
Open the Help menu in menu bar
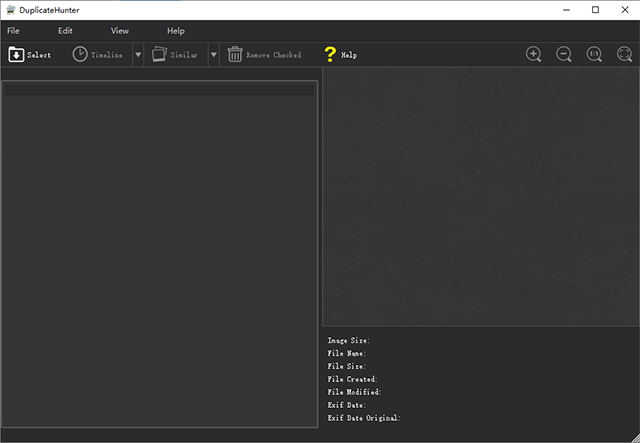coord(176,31)
